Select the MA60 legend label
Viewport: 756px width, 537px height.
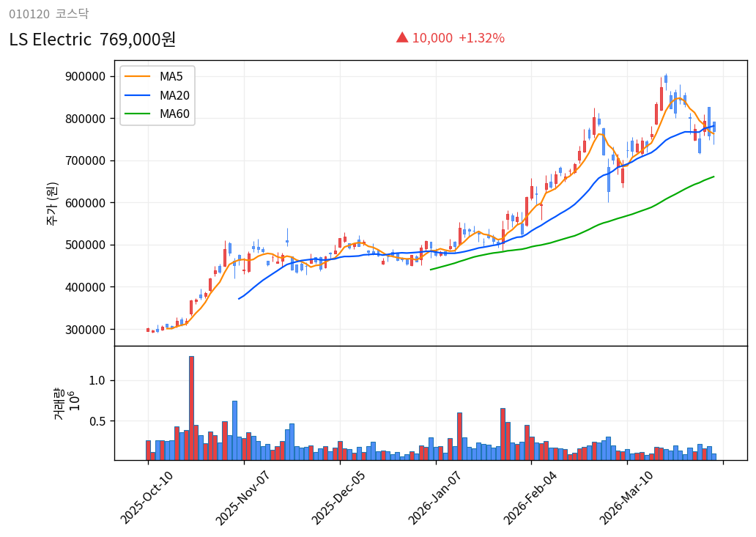tap(174, 114)
